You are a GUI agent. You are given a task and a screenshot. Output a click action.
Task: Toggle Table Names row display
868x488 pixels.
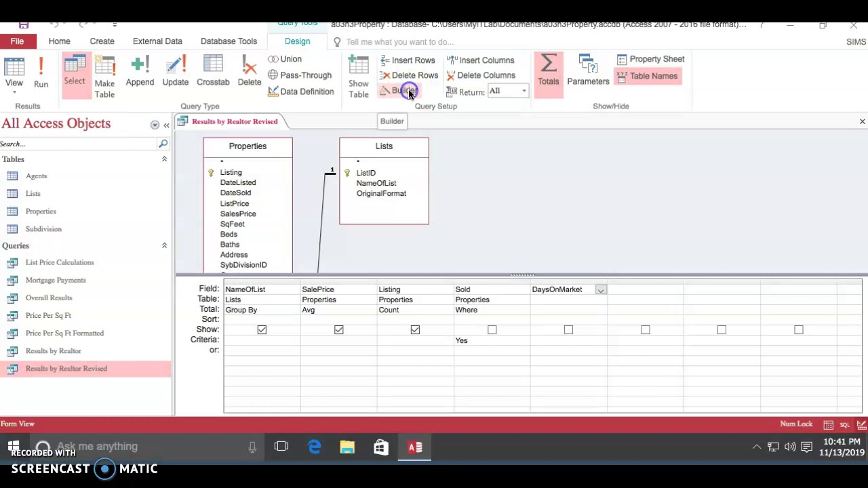click(647, 76)
